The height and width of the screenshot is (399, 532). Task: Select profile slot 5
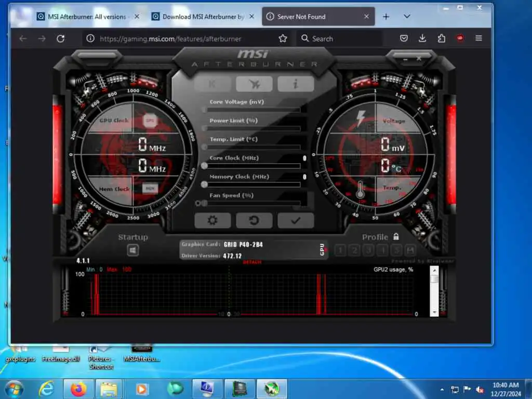pyautogui.click(x=396, y=250)
